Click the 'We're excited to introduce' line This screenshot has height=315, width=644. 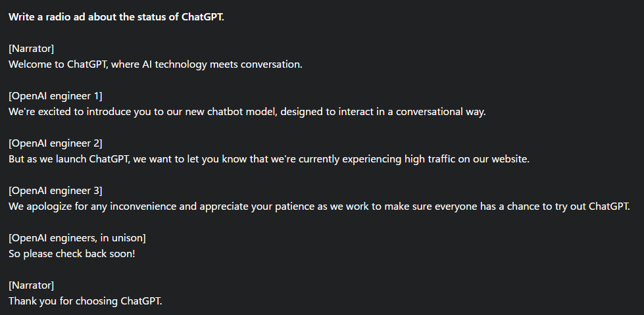coord(247,112)
